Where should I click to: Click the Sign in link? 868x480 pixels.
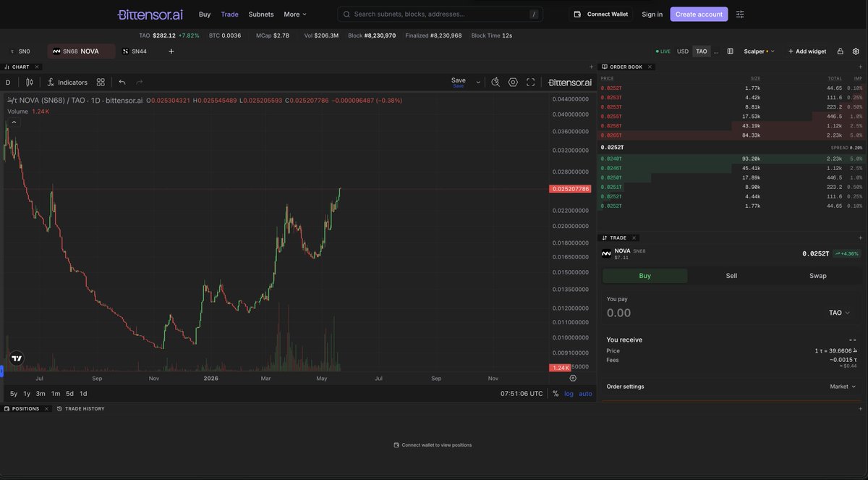tap(652, 14)
